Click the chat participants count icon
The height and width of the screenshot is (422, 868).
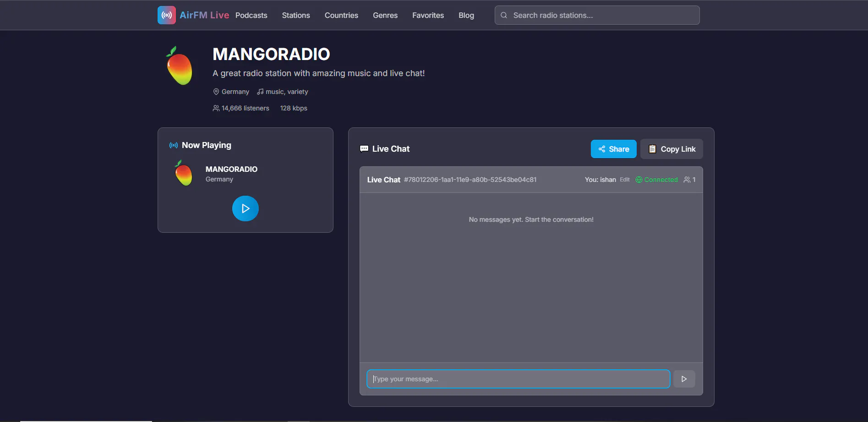(687, 180)
